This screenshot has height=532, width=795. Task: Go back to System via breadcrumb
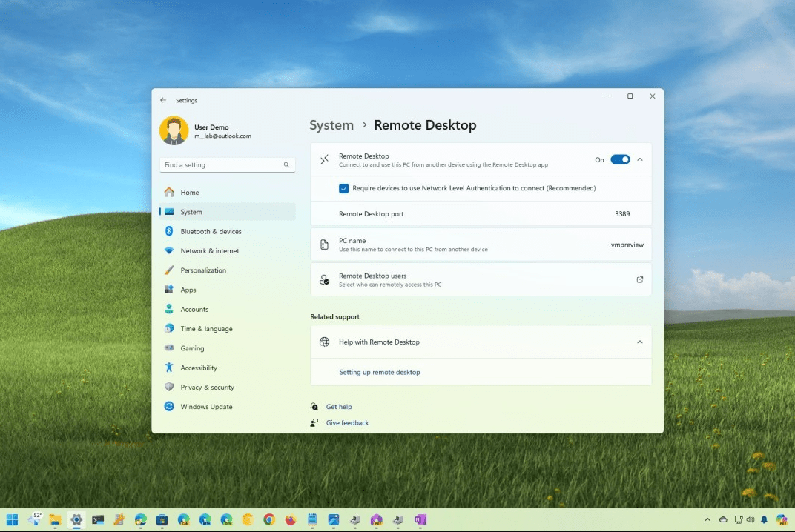(x=331, y=125)
